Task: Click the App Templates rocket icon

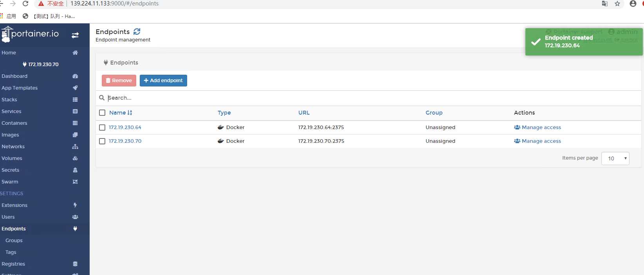Action: click(75, 88)
